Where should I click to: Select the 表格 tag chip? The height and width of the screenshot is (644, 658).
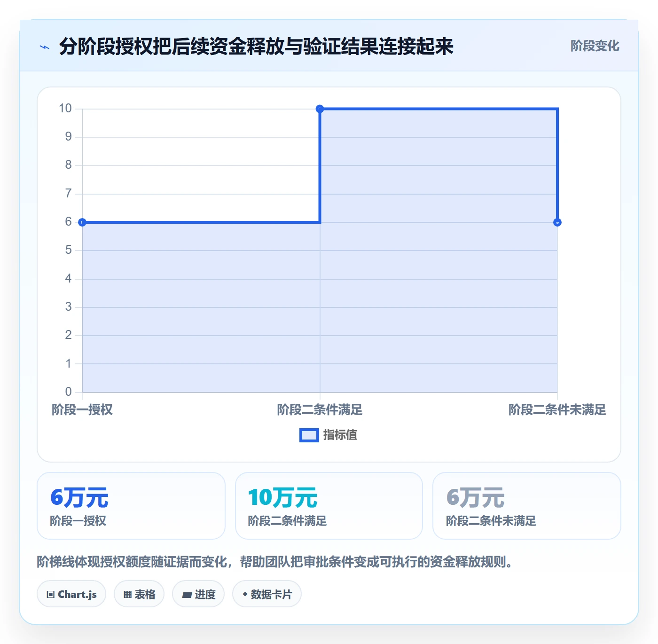pos(139,594)
